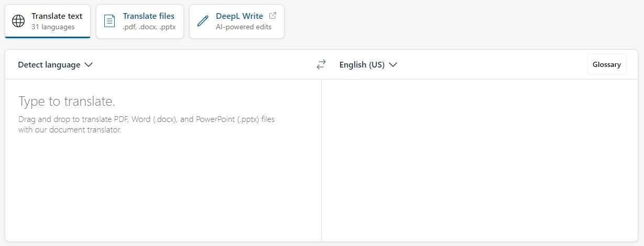Screen dimensions: 644x246
Task: Open the English (US) target language selector
Action: [362, 65]
